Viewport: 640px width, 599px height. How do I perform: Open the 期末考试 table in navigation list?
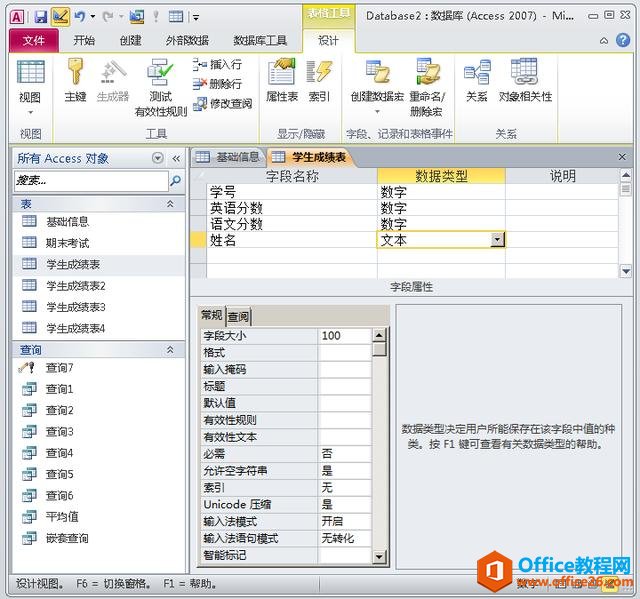pos(67,243)
